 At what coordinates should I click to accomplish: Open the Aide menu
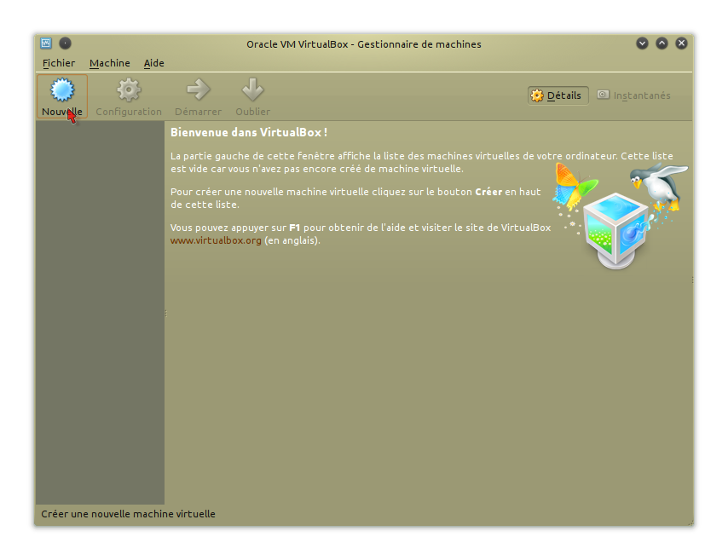(x=153, y=63)
